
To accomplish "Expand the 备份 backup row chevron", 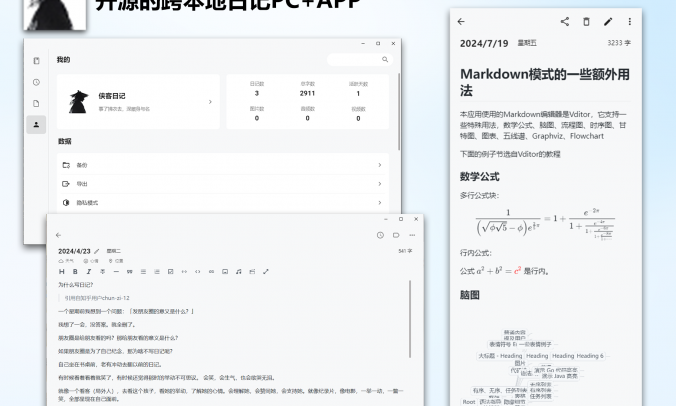I will click(x=380, y=165).
